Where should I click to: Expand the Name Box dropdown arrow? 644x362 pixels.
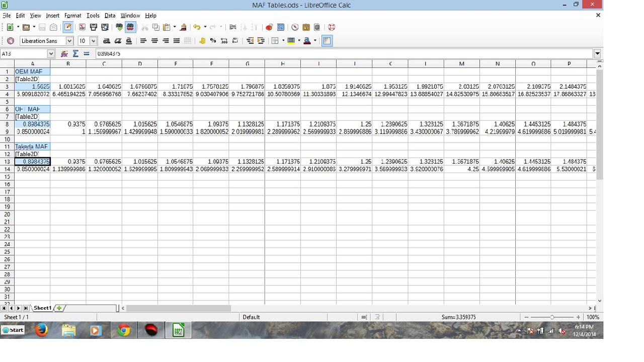click(51, 54)
